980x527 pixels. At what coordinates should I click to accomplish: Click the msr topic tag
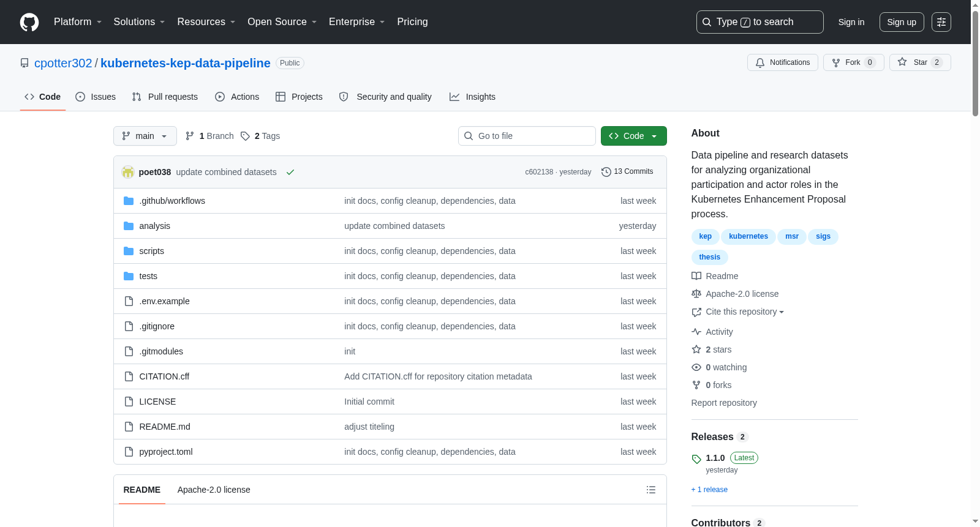[792, 236]
